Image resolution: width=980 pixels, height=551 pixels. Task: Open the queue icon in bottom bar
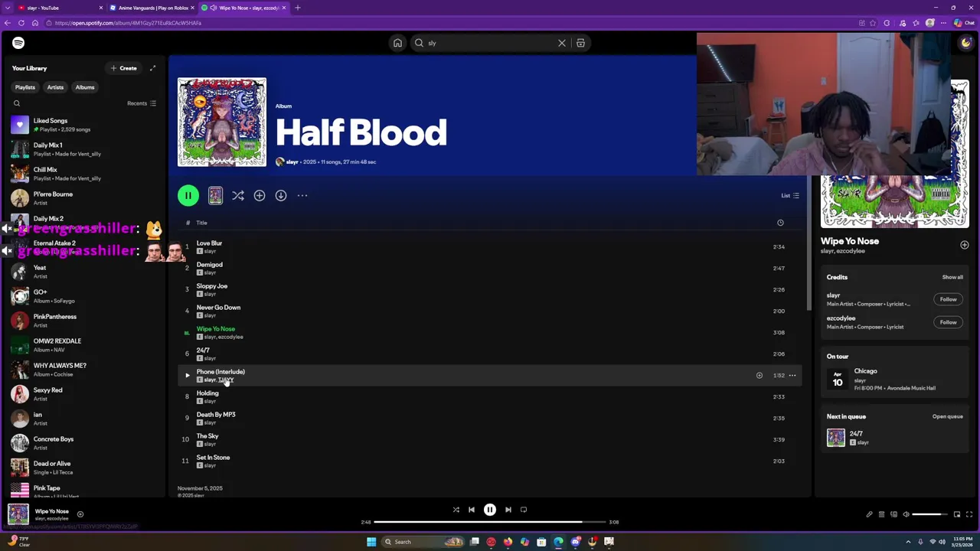click(881, 514)
